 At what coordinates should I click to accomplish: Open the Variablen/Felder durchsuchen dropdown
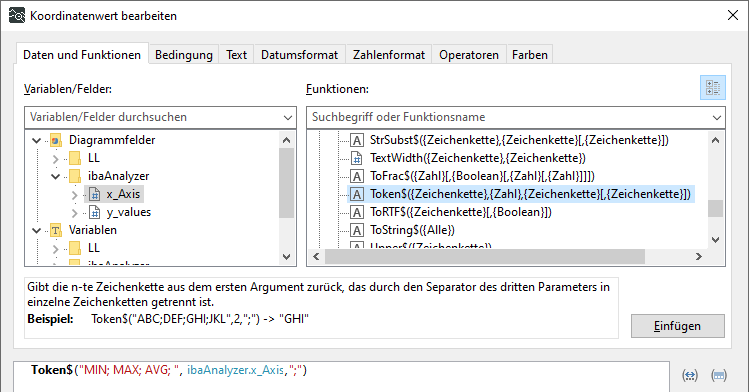(288, 117)
